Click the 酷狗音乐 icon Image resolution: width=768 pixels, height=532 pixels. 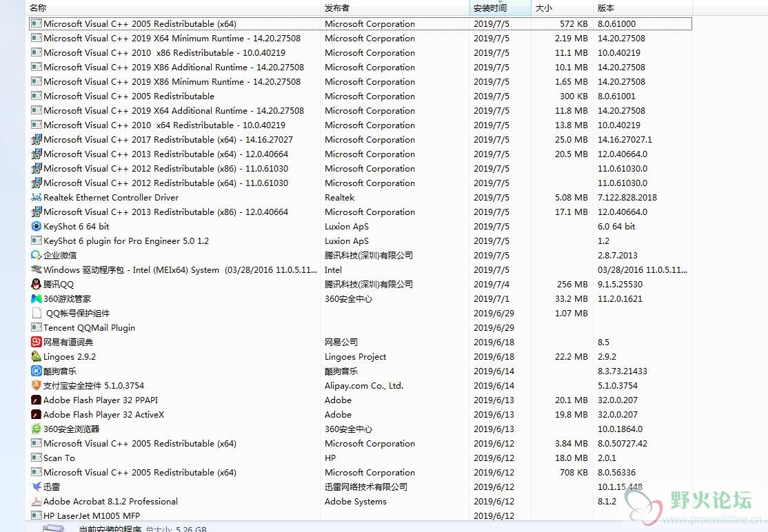click(37, 371)
